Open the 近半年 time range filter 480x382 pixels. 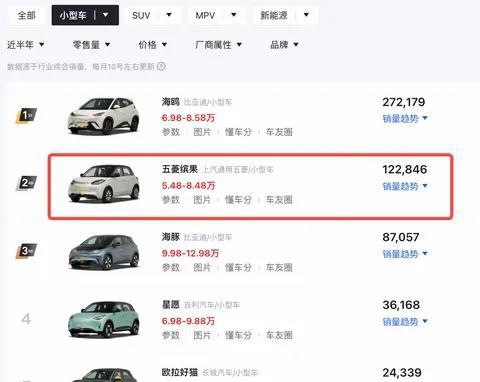26,45
